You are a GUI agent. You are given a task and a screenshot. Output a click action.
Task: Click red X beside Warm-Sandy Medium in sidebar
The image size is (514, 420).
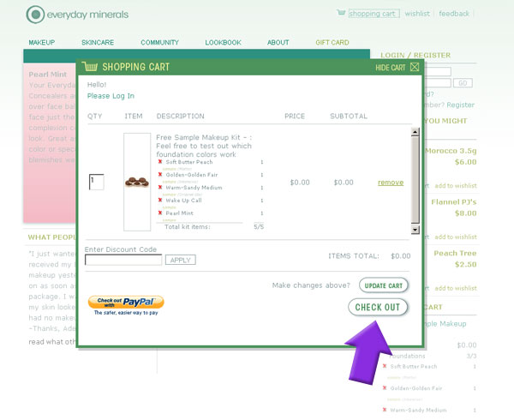click(385, 410)
